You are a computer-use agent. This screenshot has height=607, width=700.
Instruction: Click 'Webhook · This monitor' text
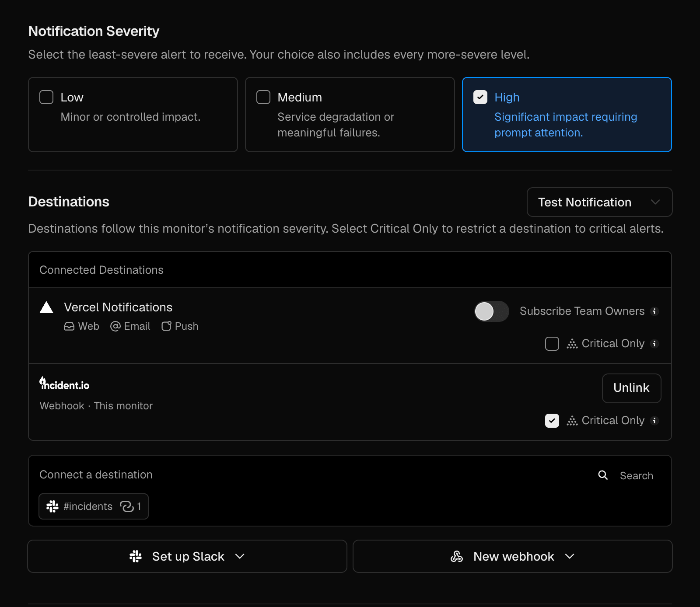(96, 406)
